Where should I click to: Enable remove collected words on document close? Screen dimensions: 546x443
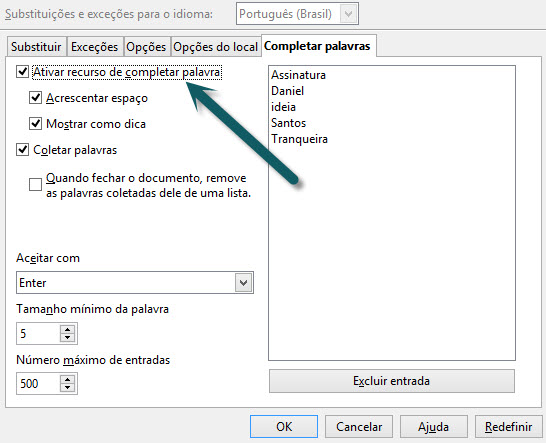(x=36, y=185)
